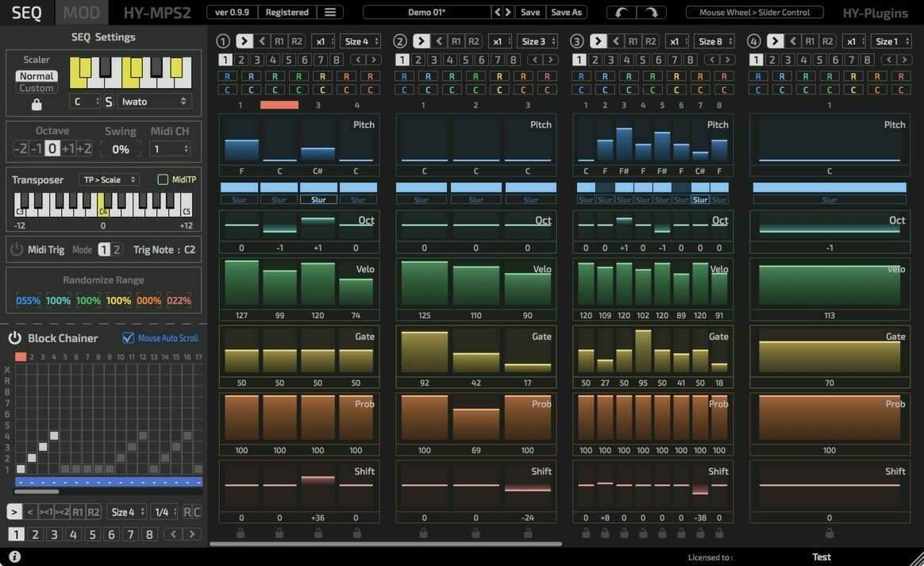The width and height of the screenshot is (924, 566).
Task: Click the redo arrow icon
Action: point(651,12)
